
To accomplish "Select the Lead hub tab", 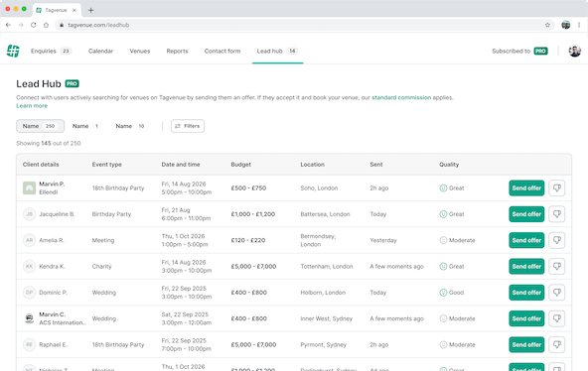I will coord(277,51).
